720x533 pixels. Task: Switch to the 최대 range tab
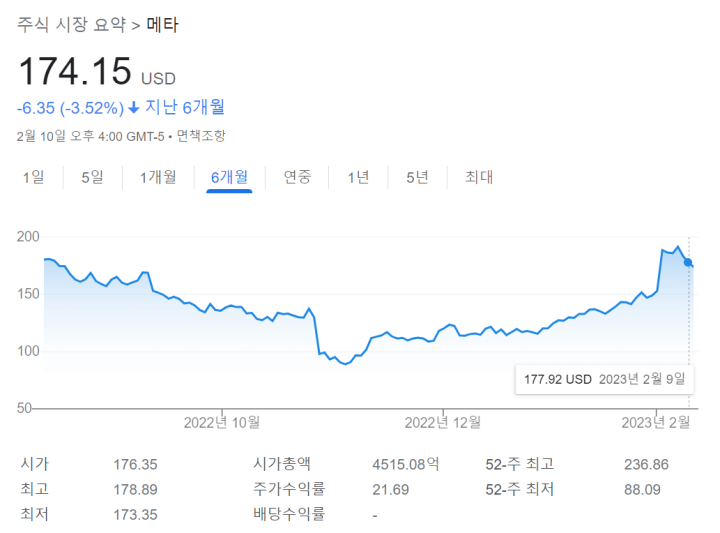click(x=479, y=177)
